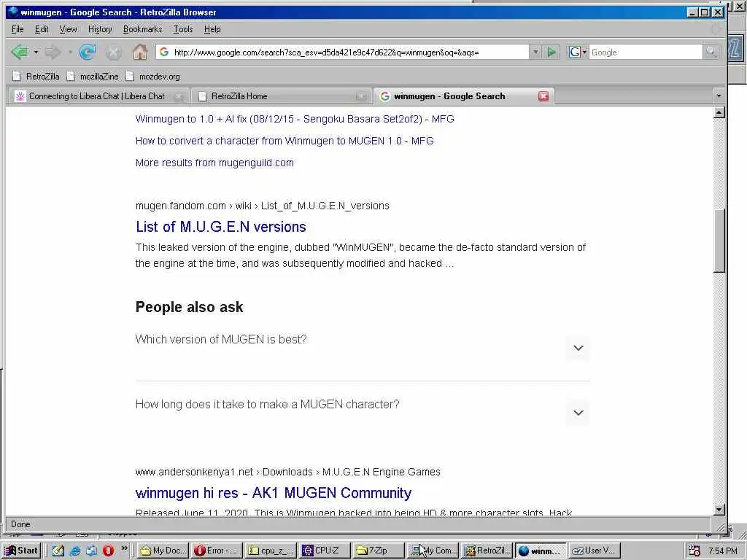
Task: Open the Windows Start menu
Action: 21,551
